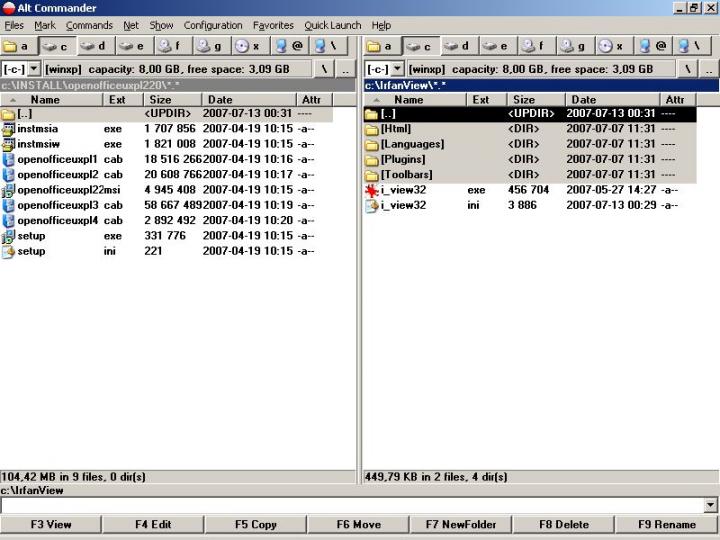
Task: Open backslash network drive in left panel
Action: coord(329,46)
